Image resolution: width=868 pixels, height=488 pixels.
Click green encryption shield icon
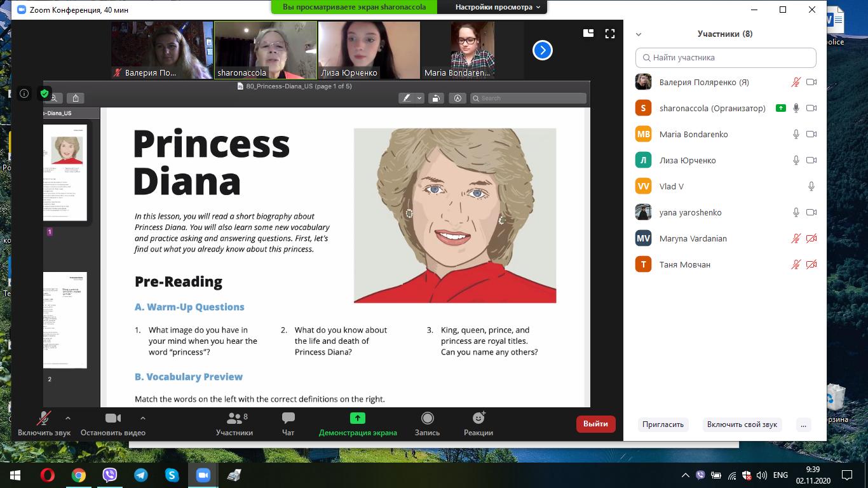click(x=44, y=93)
